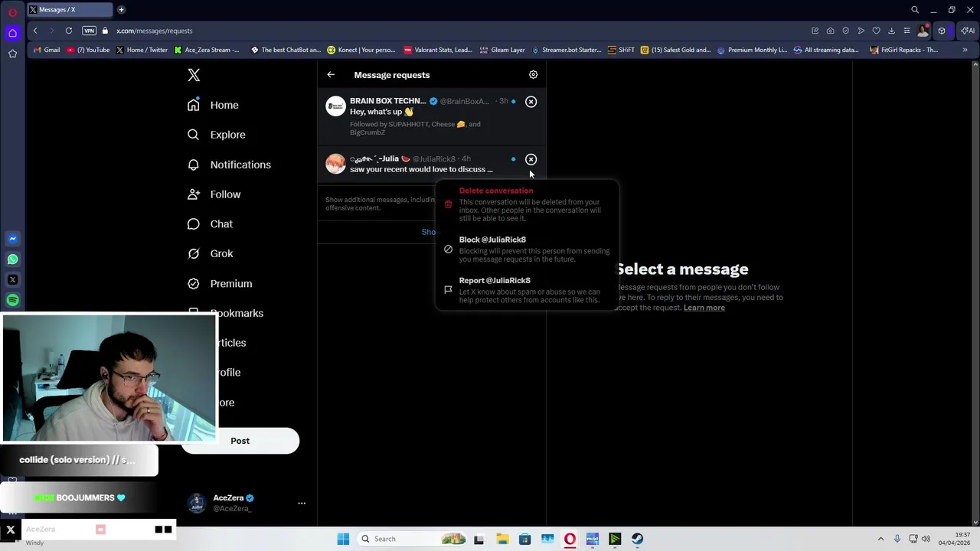The image size is (980, 551).
Task: Open the YouTube bookmark
Action: point(88,50)
